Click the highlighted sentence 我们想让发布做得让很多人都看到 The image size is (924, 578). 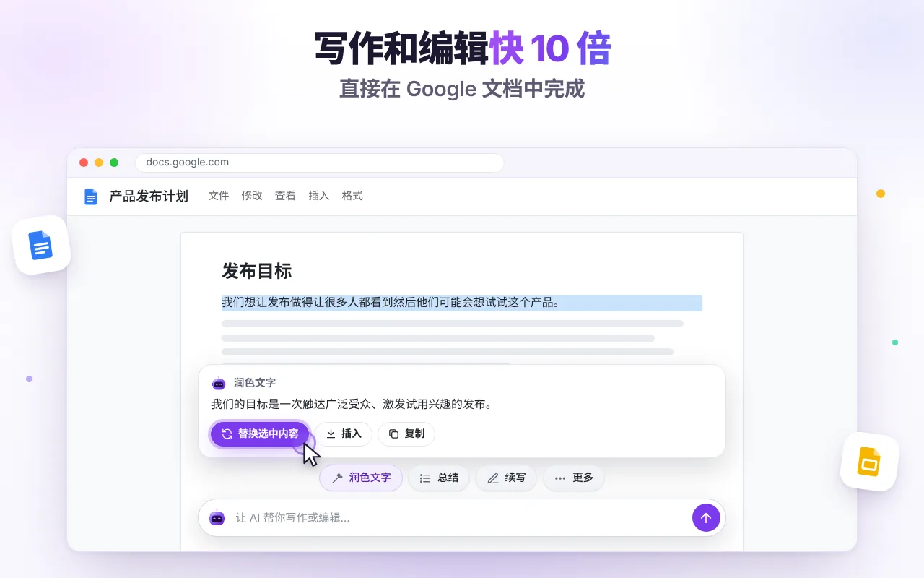point(462,303)
